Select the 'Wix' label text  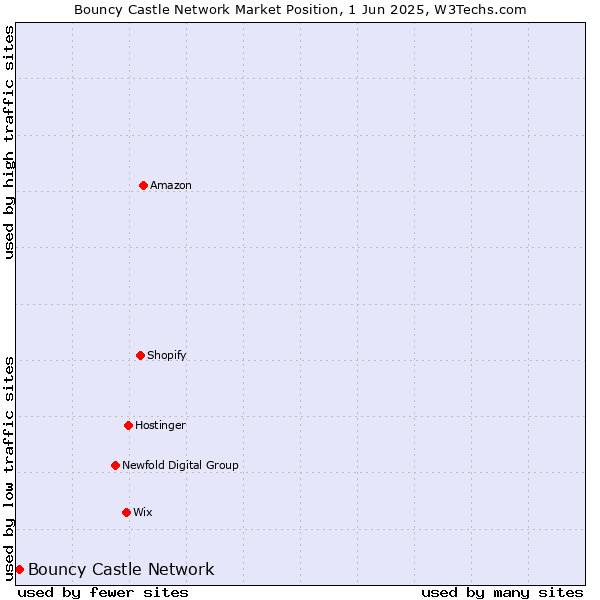tap(143, 512)
